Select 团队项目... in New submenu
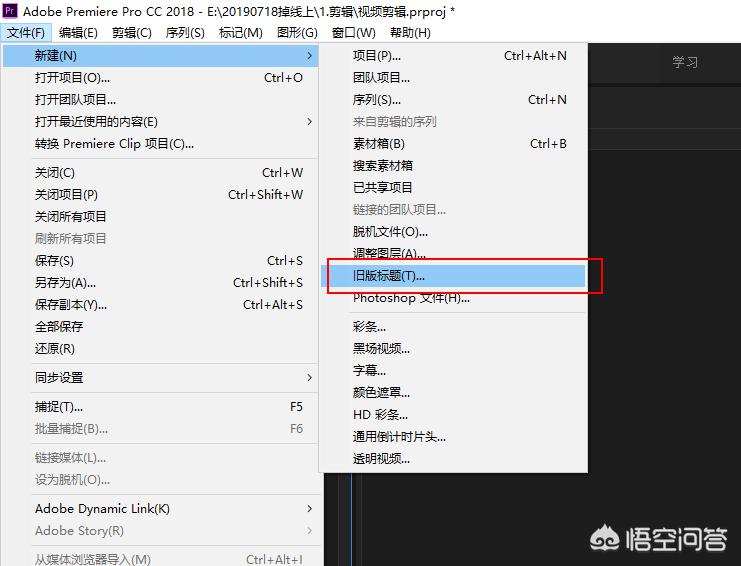Screen dimensions: 741x566 point(453,77)
